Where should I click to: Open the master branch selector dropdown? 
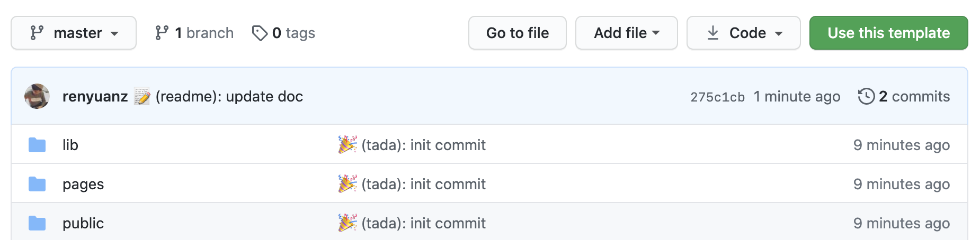(x=74, y=33)
